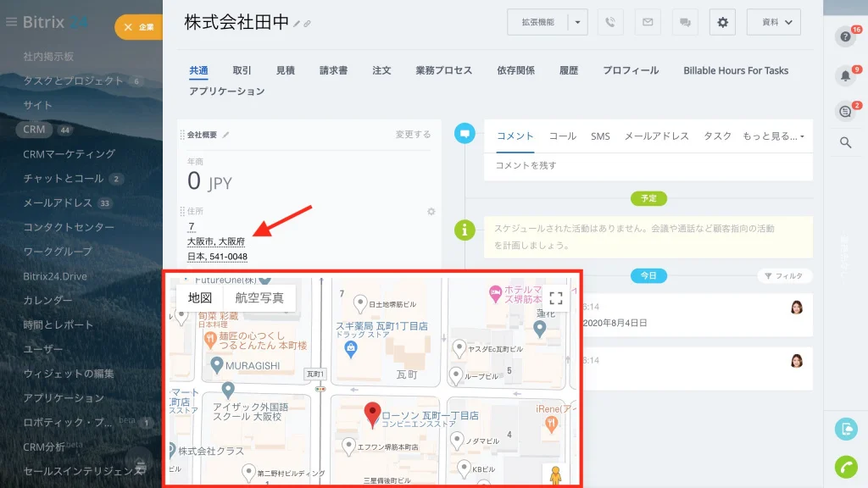Open the 履歴 tab
Viewport: 868px width, 488px height.
[569, 71]
